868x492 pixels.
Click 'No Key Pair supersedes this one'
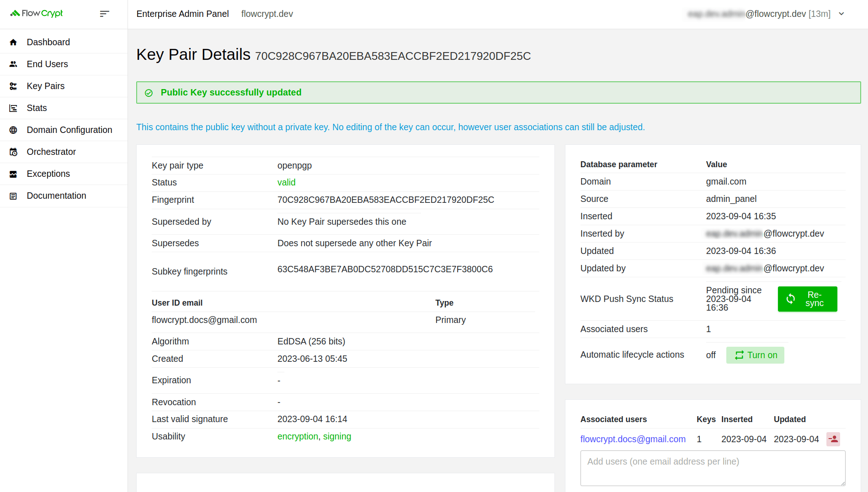[341, 222]
